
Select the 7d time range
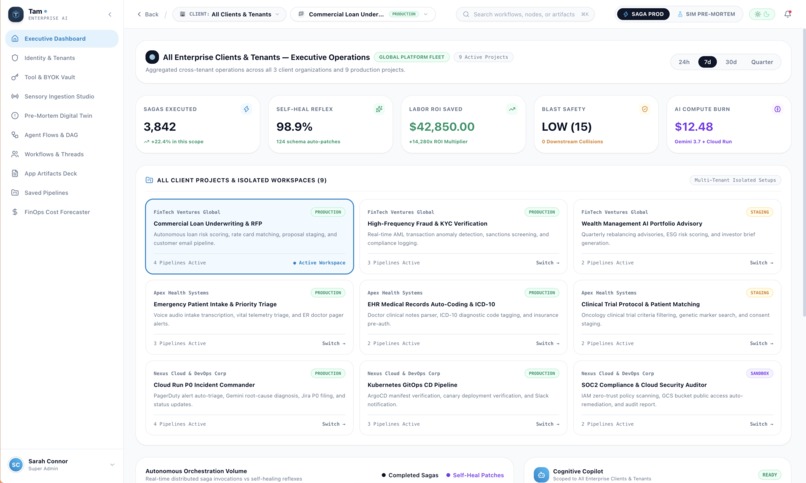707,62
